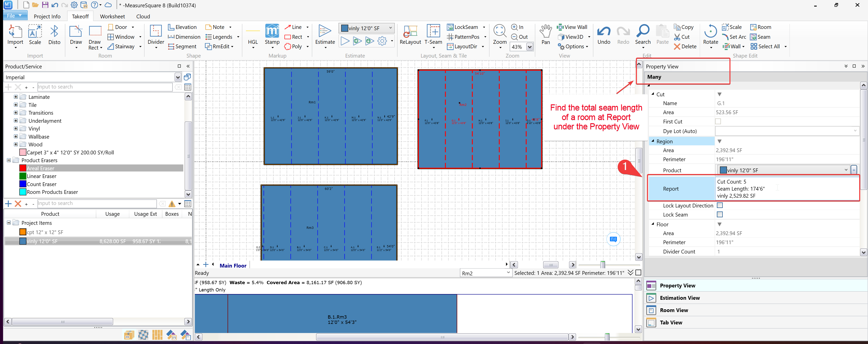Click the Room View button
Image resolution: width=868 pixels, height=344 pixels.
pos(674,310)
